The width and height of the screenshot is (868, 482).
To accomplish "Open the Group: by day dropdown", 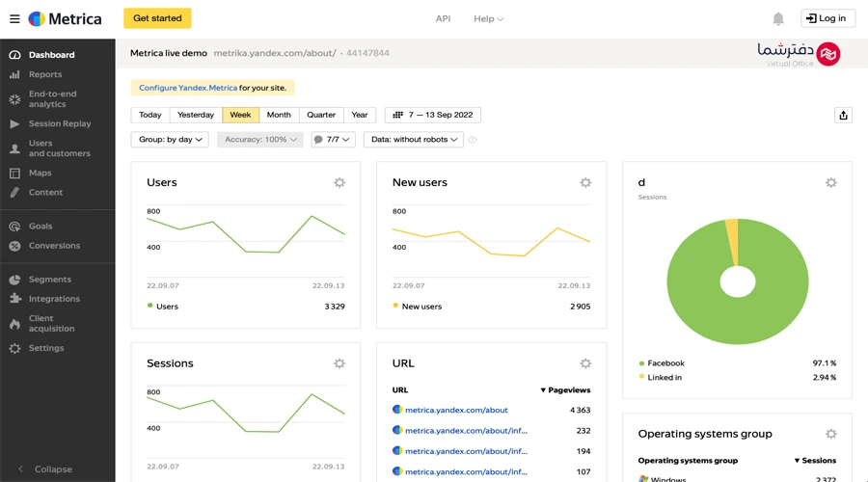I will 170,140.
